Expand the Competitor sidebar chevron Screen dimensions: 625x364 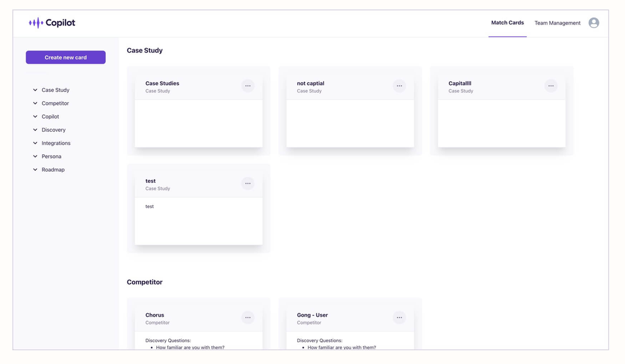point(35,103)
